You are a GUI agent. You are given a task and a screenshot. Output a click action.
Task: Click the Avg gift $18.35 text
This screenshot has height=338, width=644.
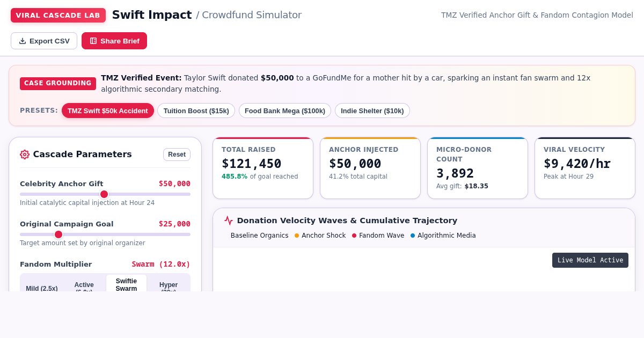462,186
